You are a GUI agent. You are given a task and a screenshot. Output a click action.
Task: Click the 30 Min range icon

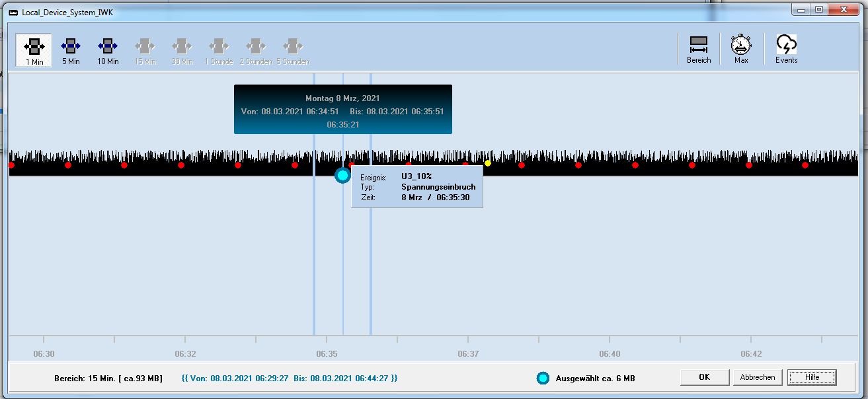pos(182,50)
